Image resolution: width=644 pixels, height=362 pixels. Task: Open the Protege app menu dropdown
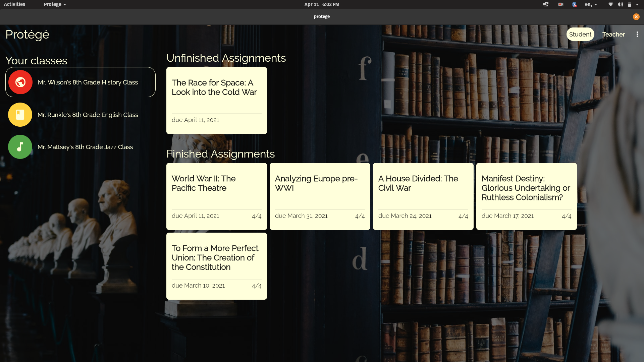pyautogui.click(x=55, y=4)
